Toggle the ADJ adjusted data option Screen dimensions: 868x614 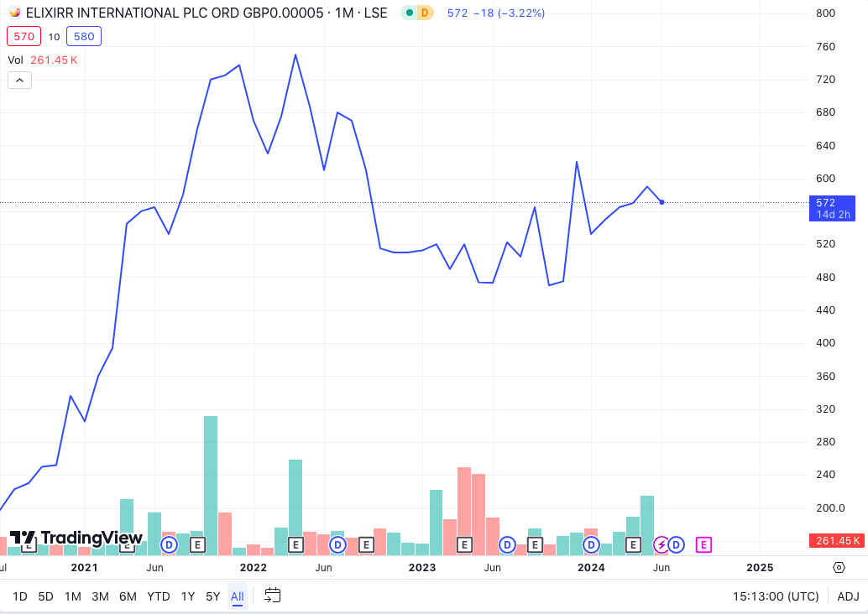click(848, 596)
